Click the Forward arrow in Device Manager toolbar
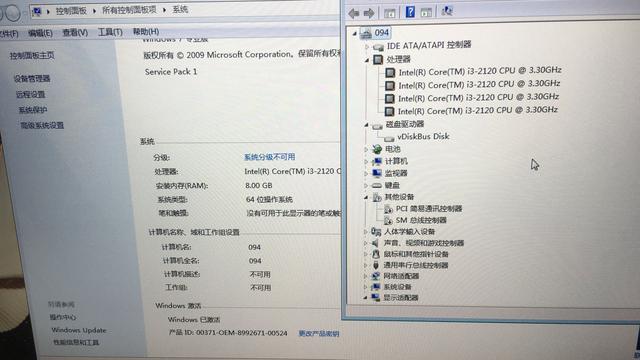The height and width of the screenshot is (360, 640). (369, 13)
